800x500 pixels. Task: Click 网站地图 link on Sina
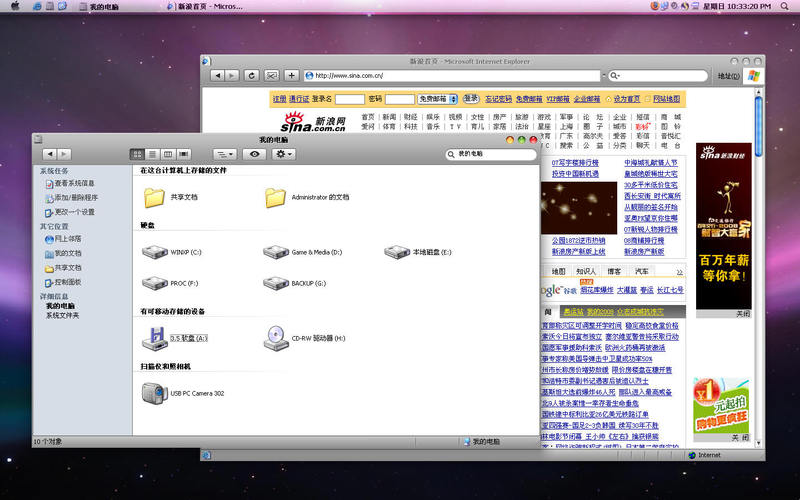click(666, 99)
